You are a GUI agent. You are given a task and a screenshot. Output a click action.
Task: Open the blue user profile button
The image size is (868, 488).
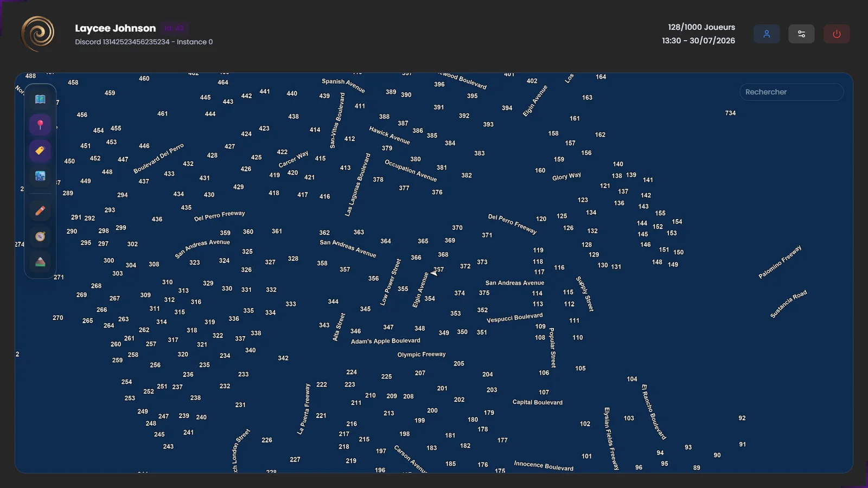pyautogui.click(x=767, y=34)
